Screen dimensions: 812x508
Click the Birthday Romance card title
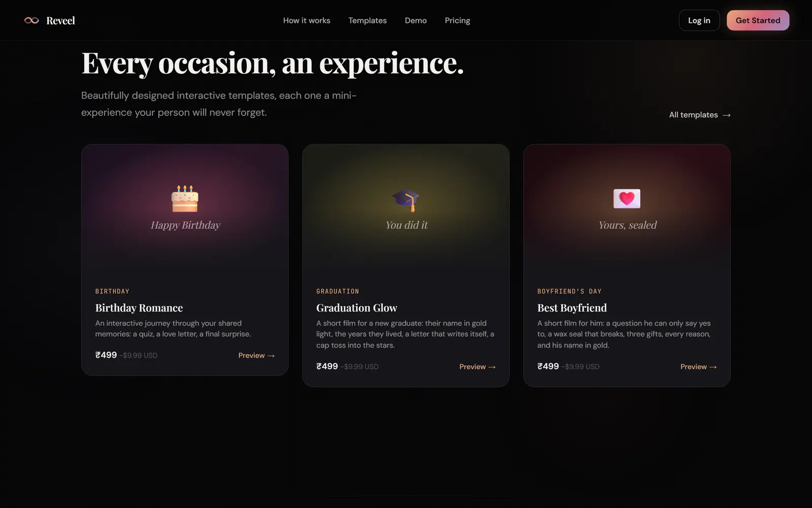click(x=139, y=308)
